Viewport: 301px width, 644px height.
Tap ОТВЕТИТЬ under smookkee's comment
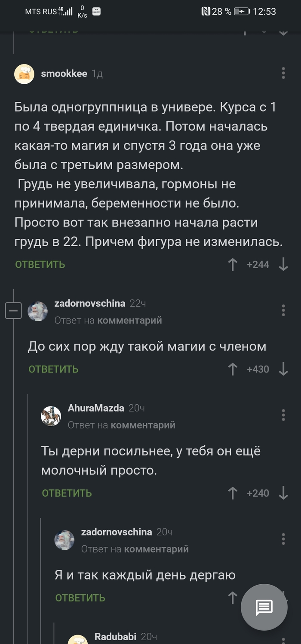(x=40, y=265)
